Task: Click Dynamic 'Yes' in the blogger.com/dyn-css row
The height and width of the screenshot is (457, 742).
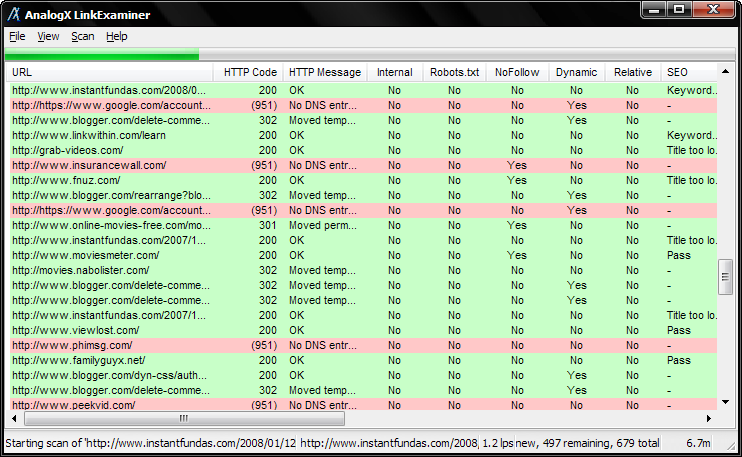Action: point(576,376)
